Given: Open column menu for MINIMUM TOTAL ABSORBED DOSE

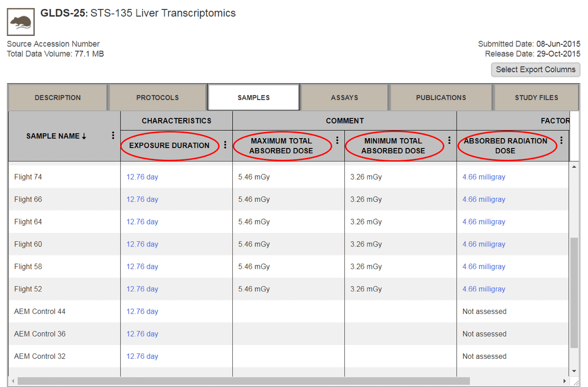Looking at the screenshot, I should pyautogui.click(x=449, y=140).
